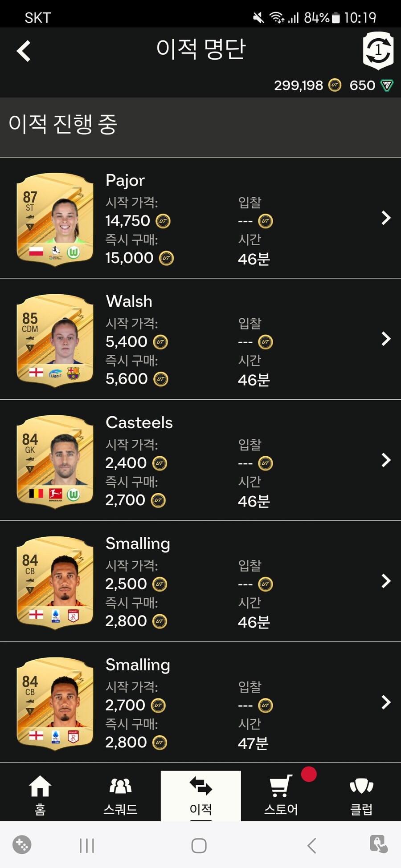Tap the back arrow in the header
Screen dimensions: 401x868
(24, 51)
